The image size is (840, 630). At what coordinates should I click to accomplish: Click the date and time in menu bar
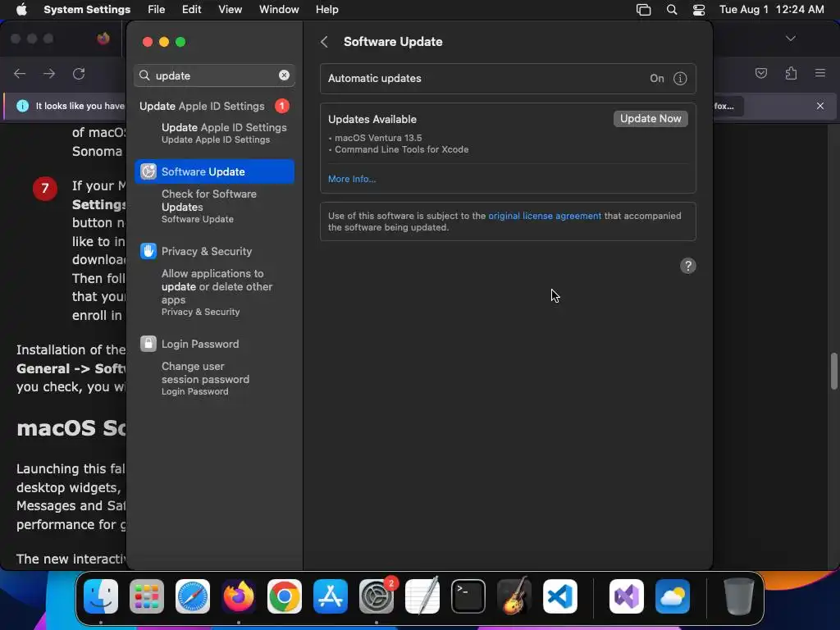[x=771, y=10]
